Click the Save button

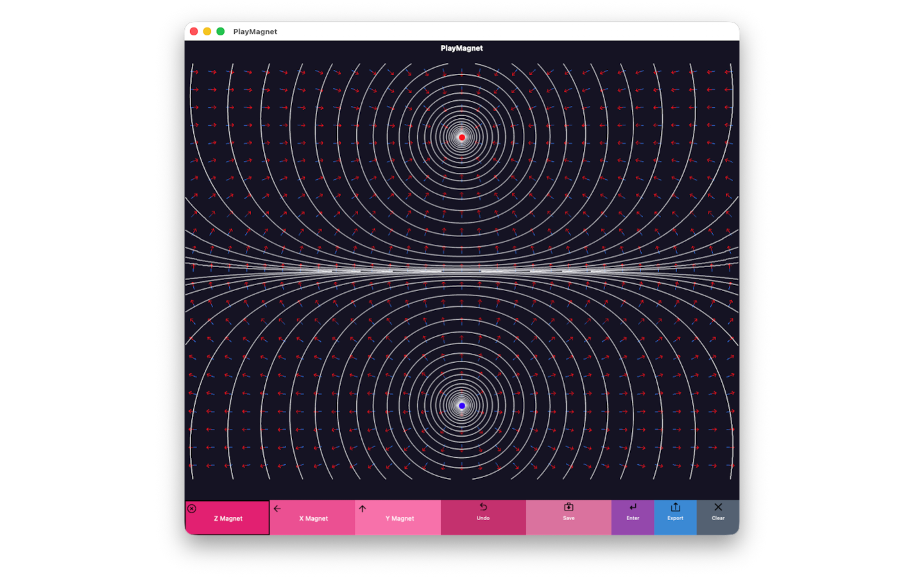click(569, 518)
